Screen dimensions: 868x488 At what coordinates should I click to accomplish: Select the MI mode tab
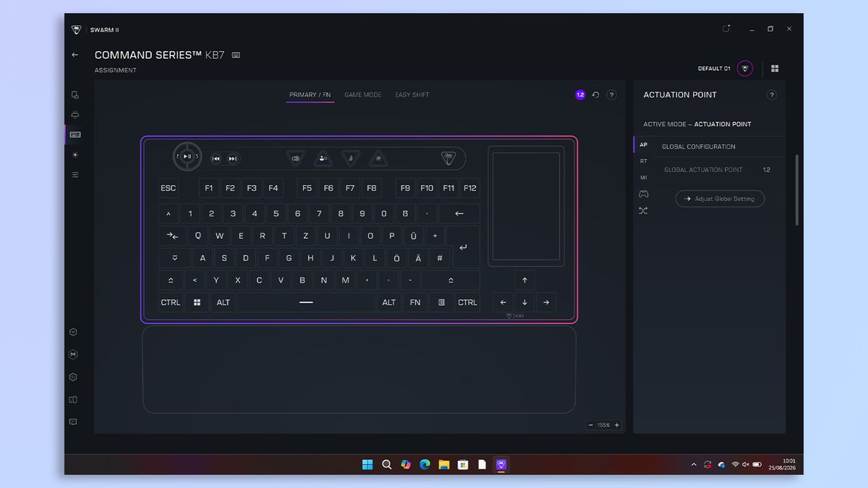point(644,177)
